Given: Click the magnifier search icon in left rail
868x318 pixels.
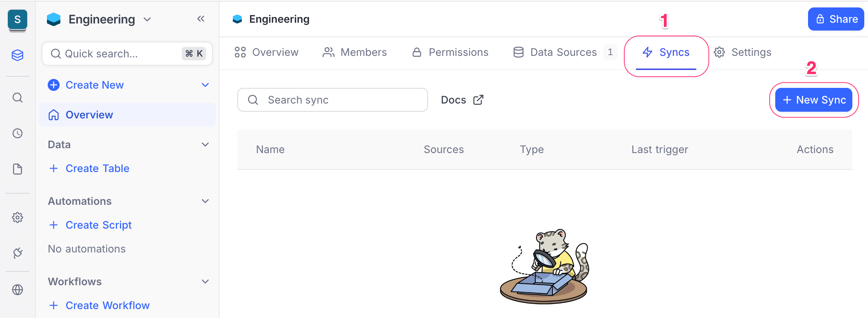Looking at the screenshot, I should pos(18,98).
